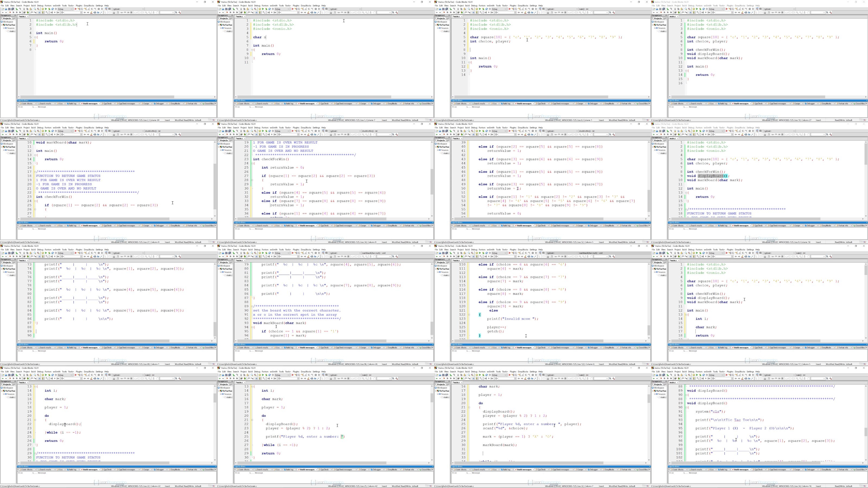Click Replace icon in window showing only two includes
This screenshot has width=868, height=488.
click(x=38, y=9)
